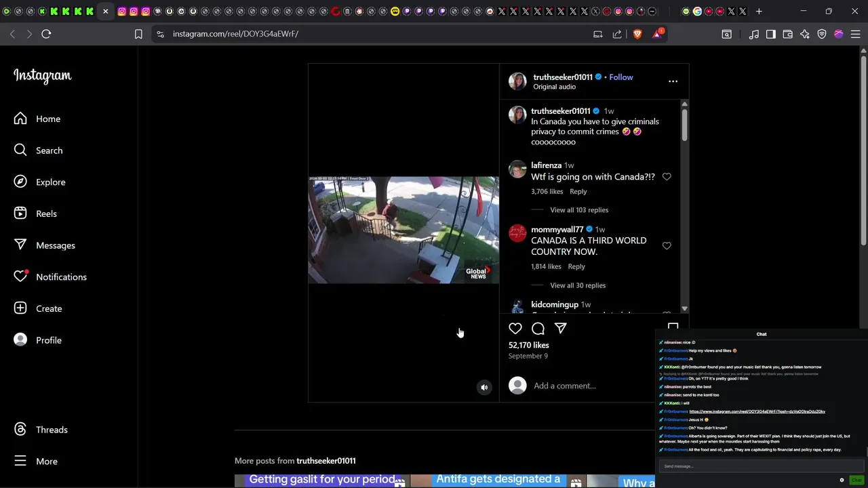868x488 pixels.
Task: Open a new browser tab with the plus button
Action: tap(759, 12)
